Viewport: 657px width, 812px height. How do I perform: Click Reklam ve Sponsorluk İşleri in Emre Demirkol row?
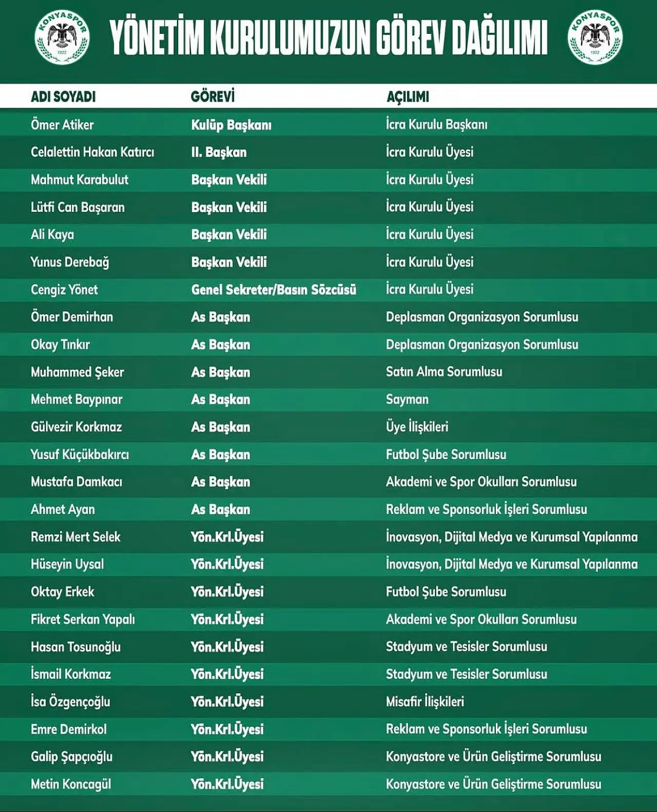click(457, 729)
